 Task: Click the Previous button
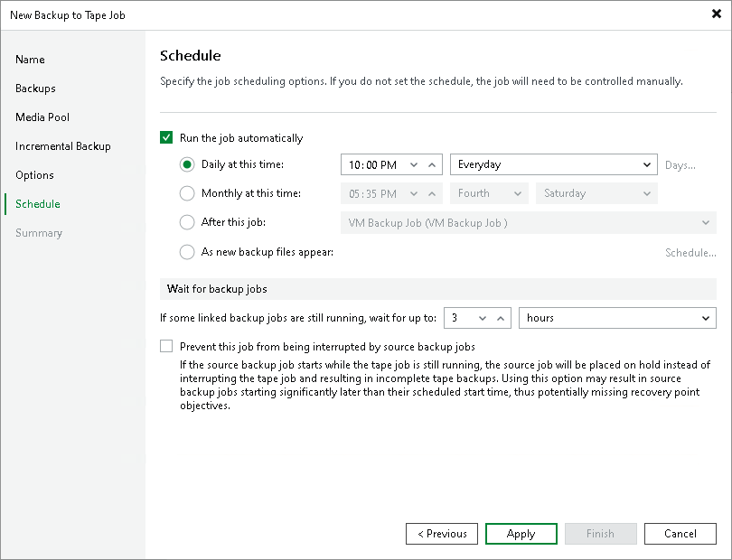pyautogui.click(x=441, y=533)
